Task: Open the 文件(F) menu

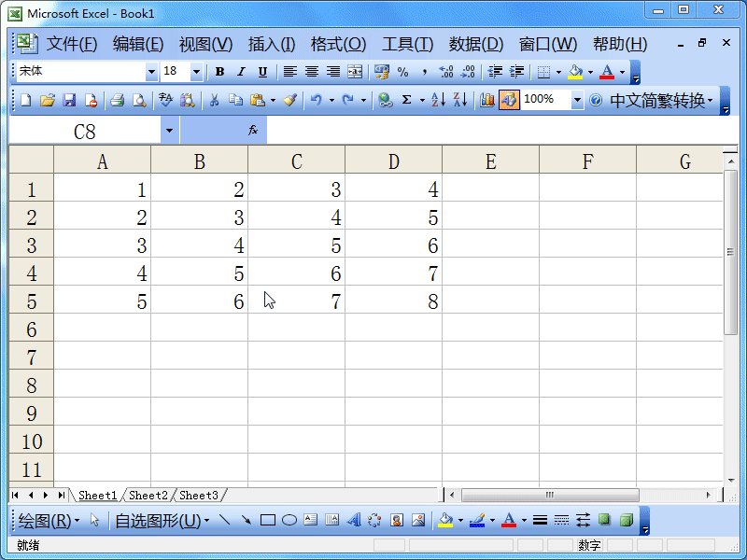Action: click(x=72, y=44)
